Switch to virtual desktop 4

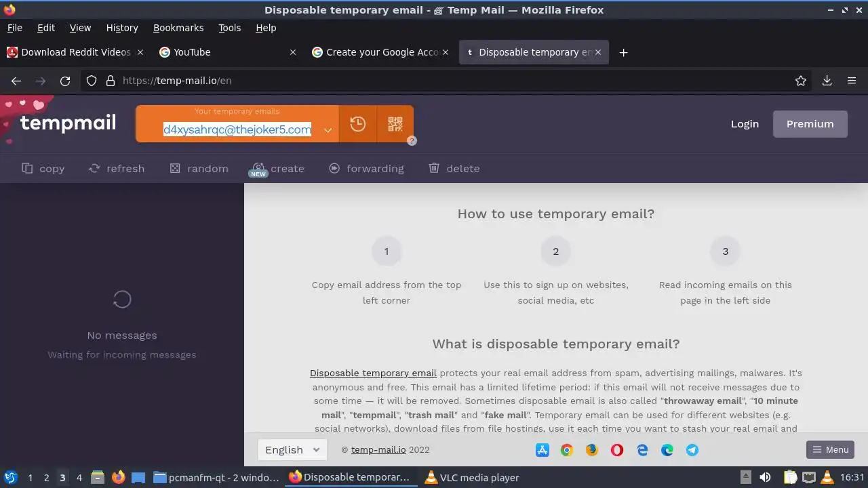click(79, 477)
